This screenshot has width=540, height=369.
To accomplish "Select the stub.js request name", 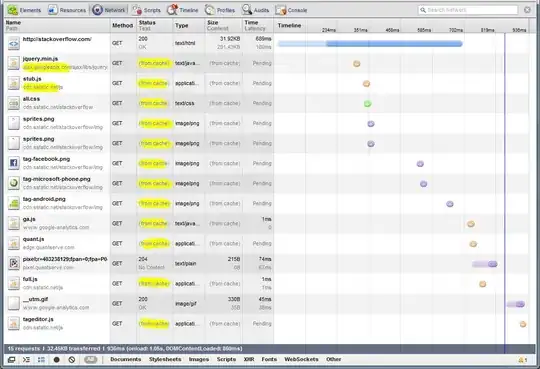I will pos(32,79).
